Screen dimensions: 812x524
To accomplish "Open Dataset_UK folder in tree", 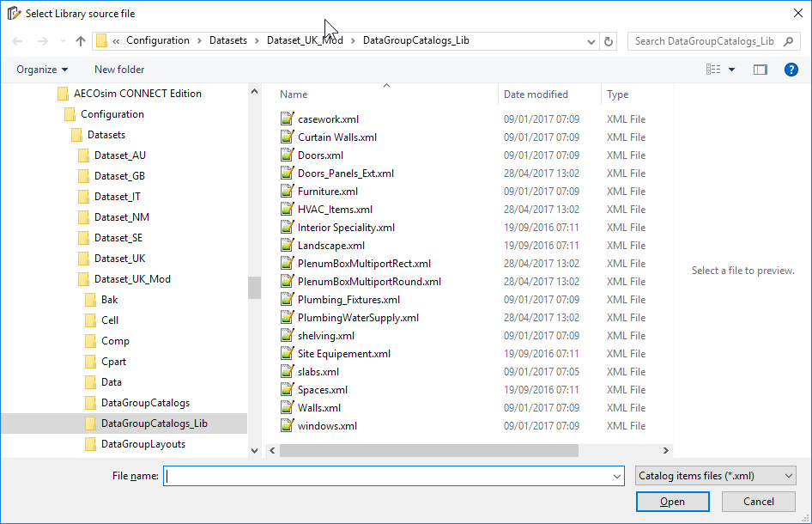I will point(112,259).
